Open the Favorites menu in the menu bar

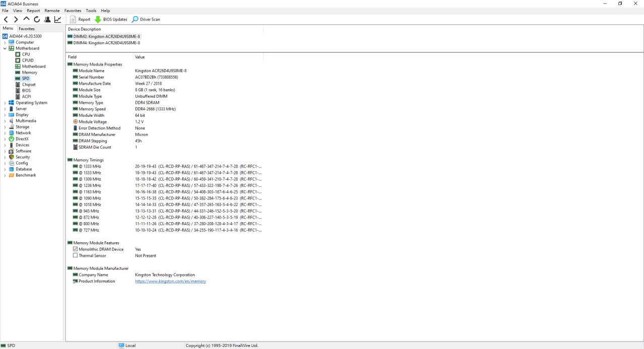[x=73, y=11]
